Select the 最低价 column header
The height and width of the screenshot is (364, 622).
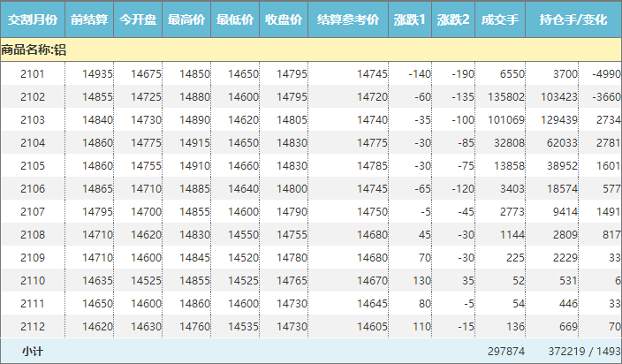(235, 19)
